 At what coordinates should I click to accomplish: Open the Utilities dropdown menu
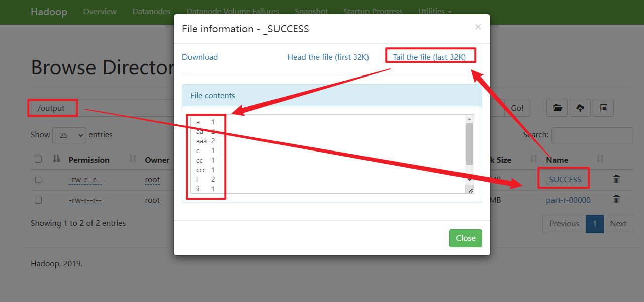pyautogui.click(x=435, y=11)
